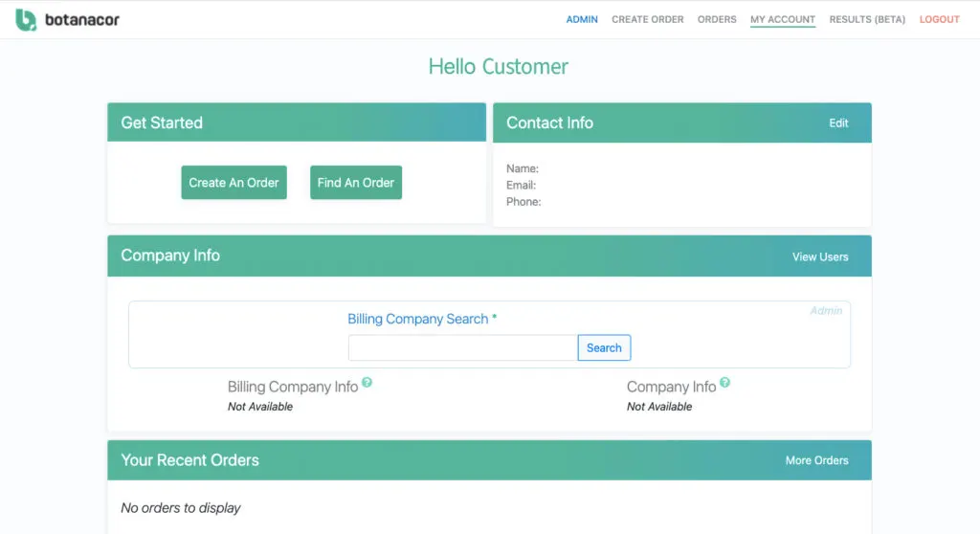Open Results (Beta) from the top menu
This screenshot has height=534, width=980.
pos(867,19)
